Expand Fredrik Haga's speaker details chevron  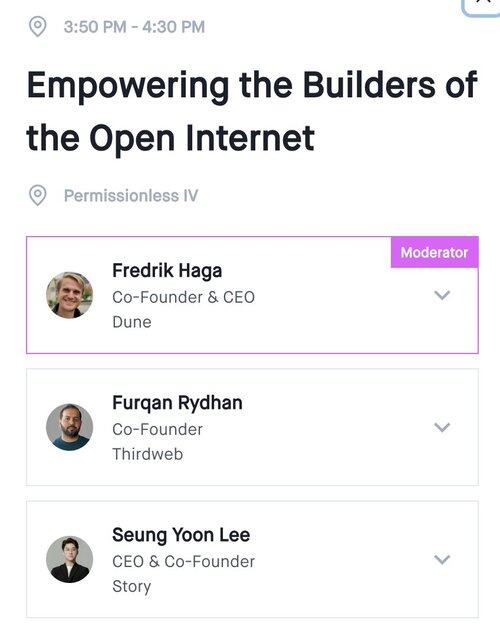(x=442, y=295)
